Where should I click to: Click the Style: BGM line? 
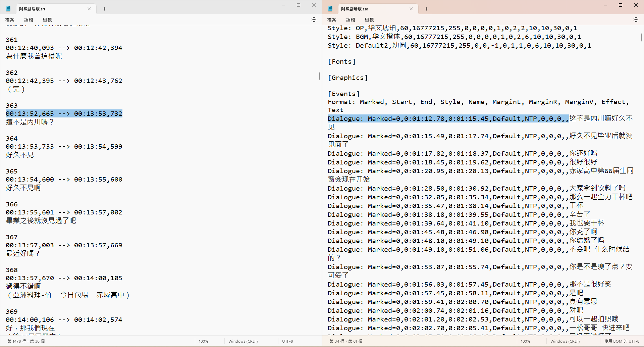click(454, 37)
